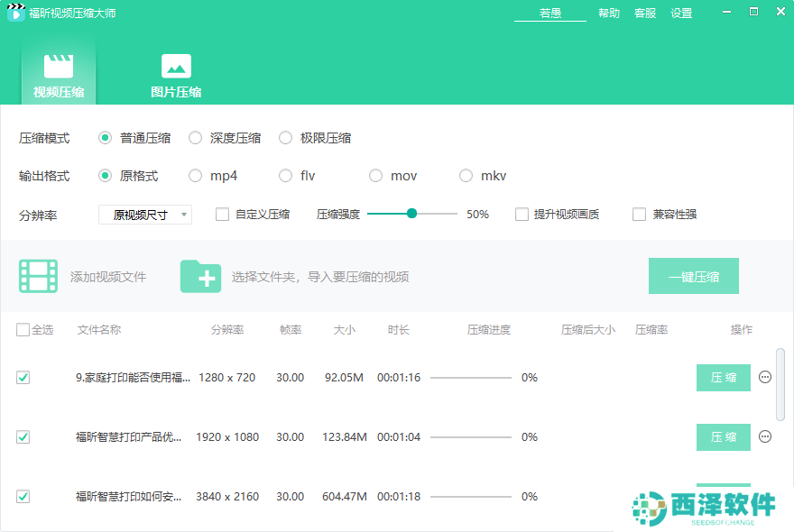Open the 设置 menu
Image resolution: width=794 pixels, height=532 pixels.
pyautogui.click(x=681, y=14)
